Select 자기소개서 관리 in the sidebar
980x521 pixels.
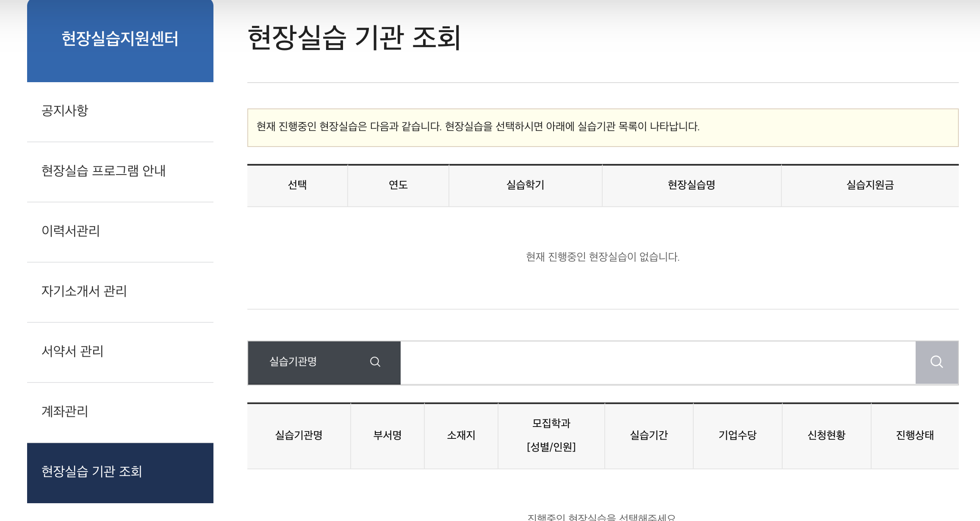(x=84, y=291)
